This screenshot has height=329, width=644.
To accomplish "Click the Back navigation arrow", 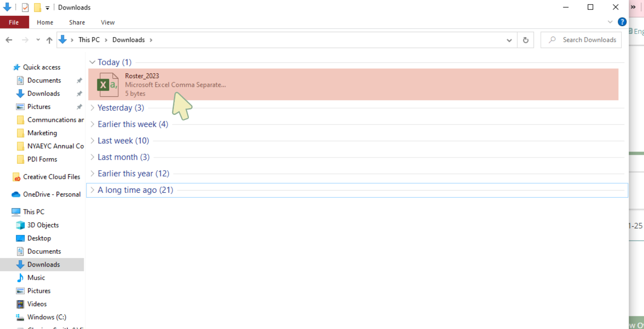I will [x=9, y=40].
